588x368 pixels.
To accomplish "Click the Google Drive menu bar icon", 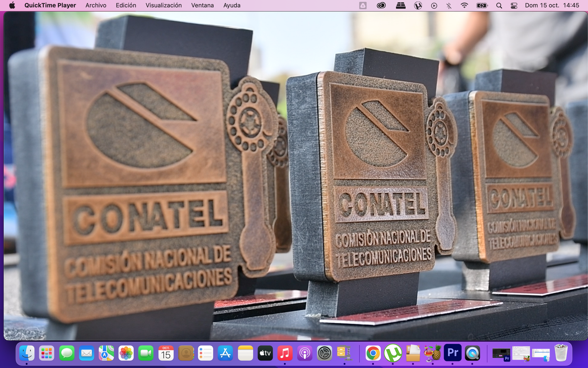I will [x=363, y=5].
